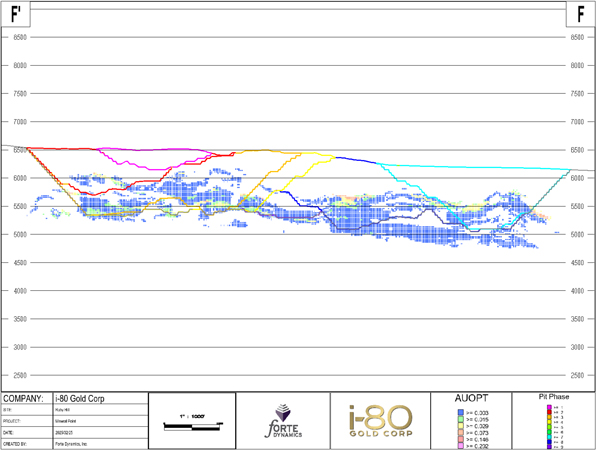Click the 1" : 1000' scale bar
The height and width of the screenshot is (450, 596).
[x=193, y=425]
